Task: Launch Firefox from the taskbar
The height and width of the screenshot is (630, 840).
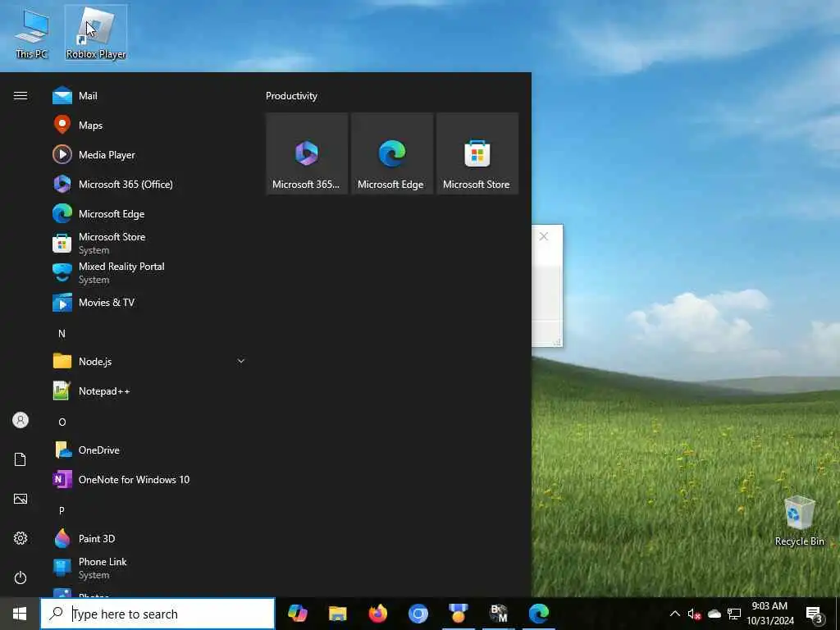Action: tap(377, 614)
